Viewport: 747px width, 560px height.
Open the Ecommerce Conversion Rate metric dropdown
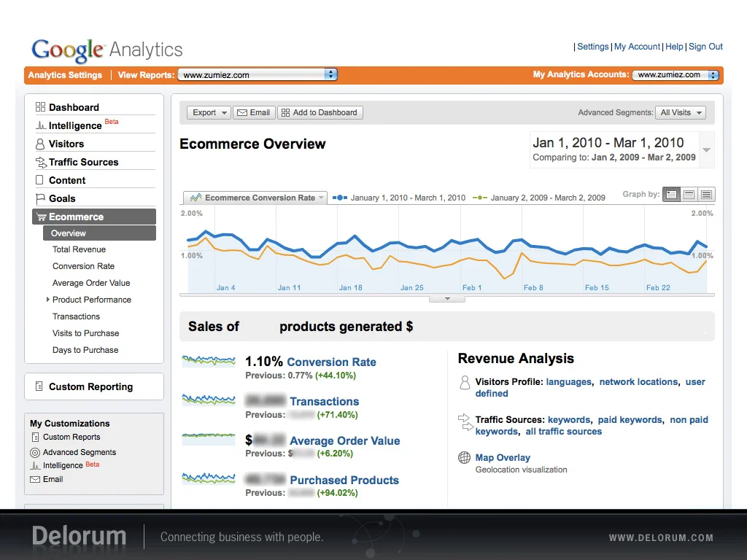click(x=255, y=198)
